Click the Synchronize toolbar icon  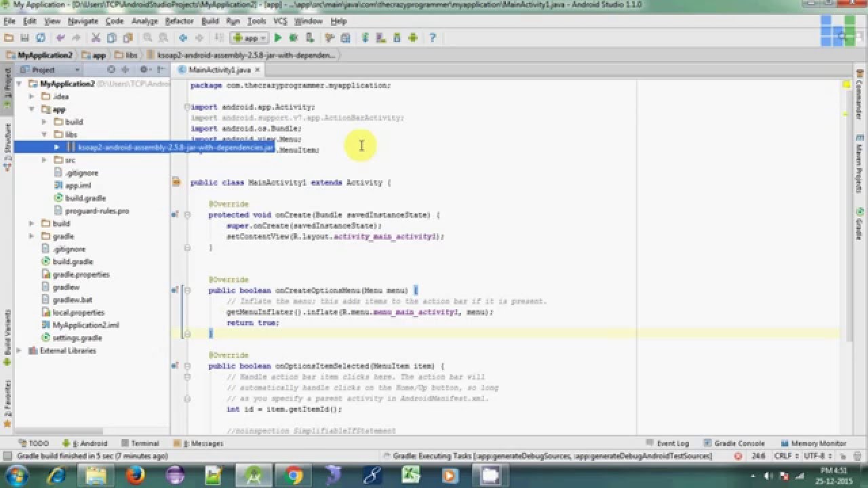coord(41,38)
